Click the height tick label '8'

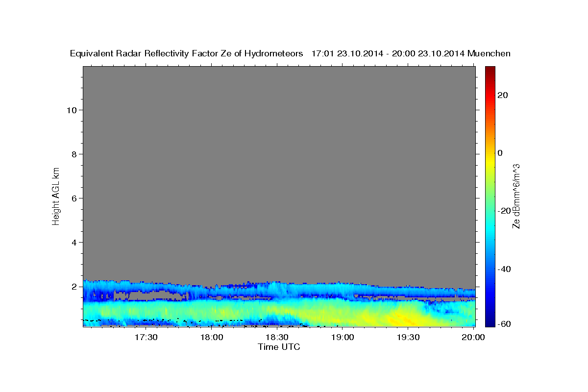73,154
